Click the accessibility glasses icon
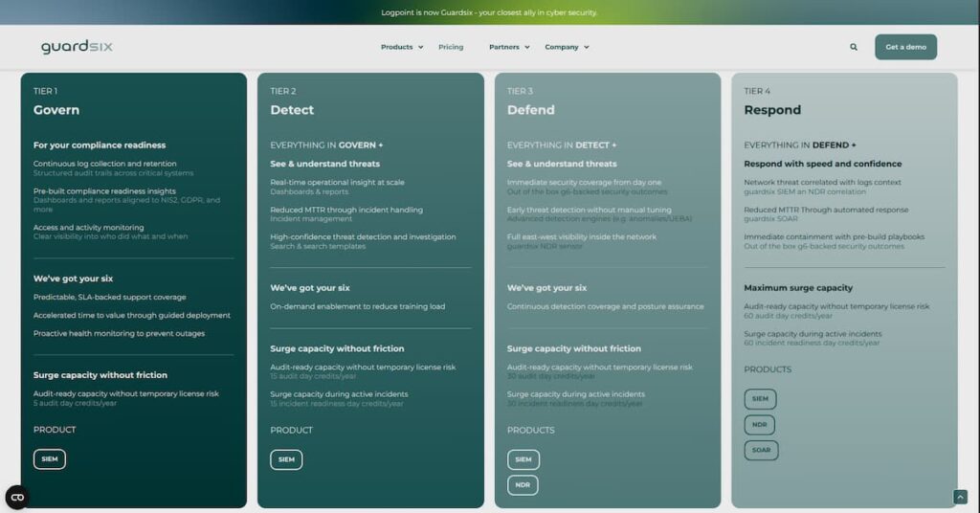The width and height of the screenshot is (980, 513). pos(17,498)
